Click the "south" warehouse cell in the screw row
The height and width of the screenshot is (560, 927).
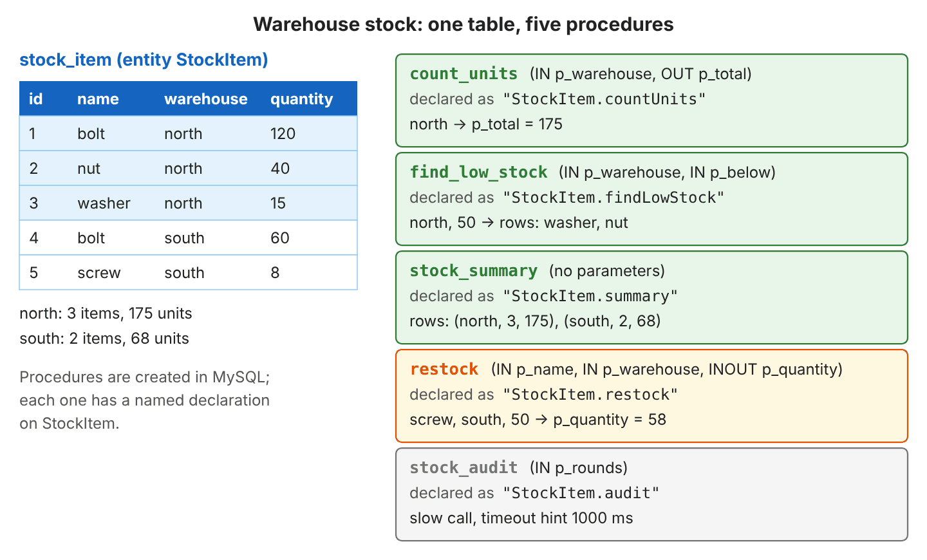184,273
